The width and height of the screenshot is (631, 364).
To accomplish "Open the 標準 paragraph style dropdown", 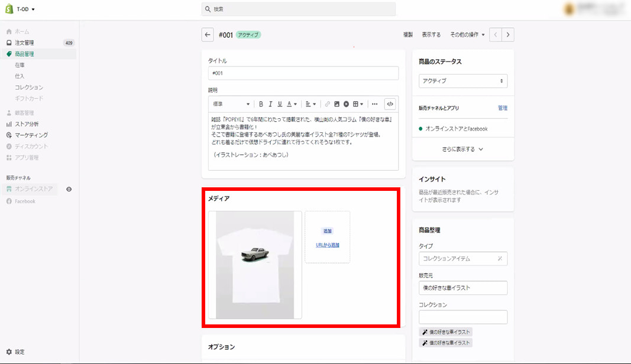I will coord(231,104).
